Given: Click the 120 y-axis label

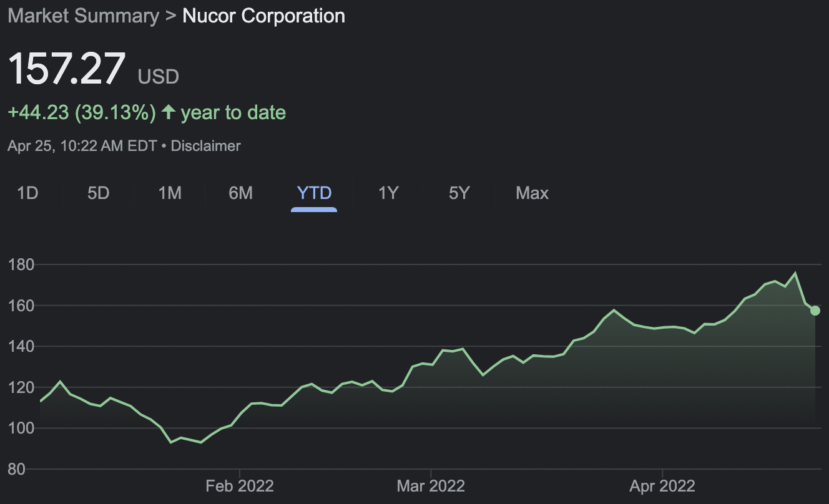Looking at the screenshot, I should coord(21,387).
